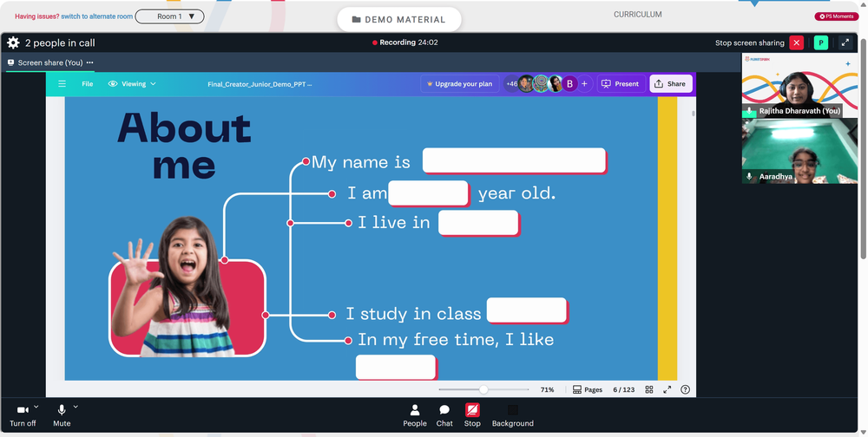The image size is (868, 437).
Task: Click the My name is blank box
Action: (514, 161)
